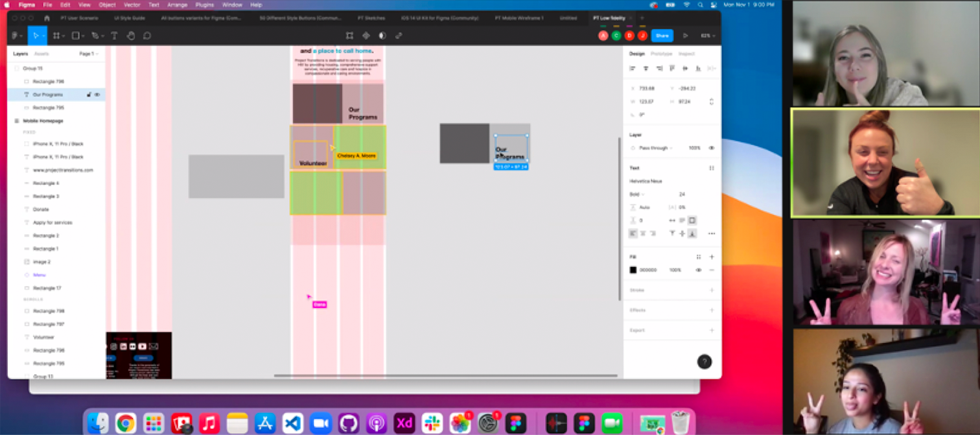Open Zoom app in the Dock
The height and width of the screenshot is (435, 980).
click(x=320, y=423)
